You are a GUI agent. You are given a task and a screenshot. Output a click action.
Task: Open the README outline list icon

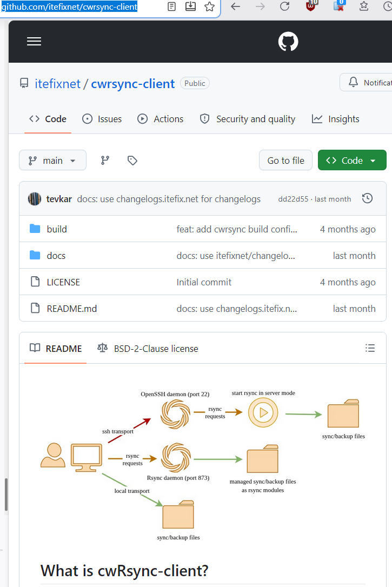tap(370, 348)
